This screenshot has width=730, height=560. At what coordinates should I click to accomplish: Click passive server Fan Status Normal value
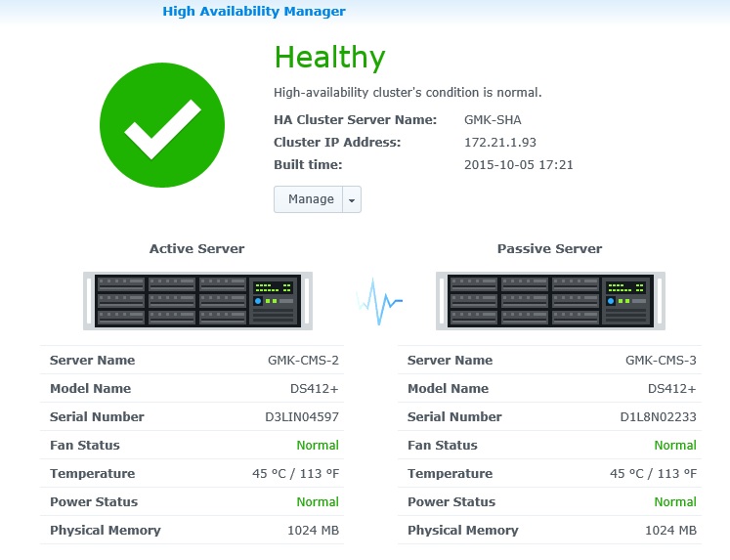click(x=675, y=446)
